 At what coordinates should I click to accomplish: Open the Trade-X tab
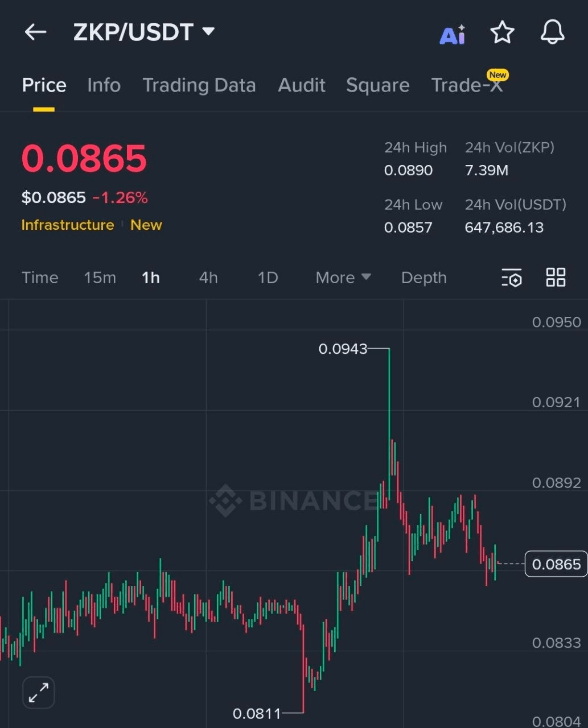click(x=467, y=85)
